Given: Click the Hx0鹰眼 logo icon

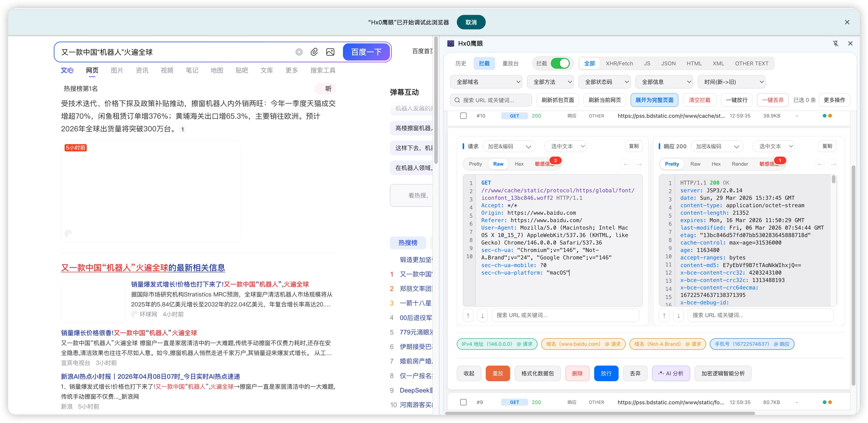Looking at the screenshot, I should [x=450, y=43].
